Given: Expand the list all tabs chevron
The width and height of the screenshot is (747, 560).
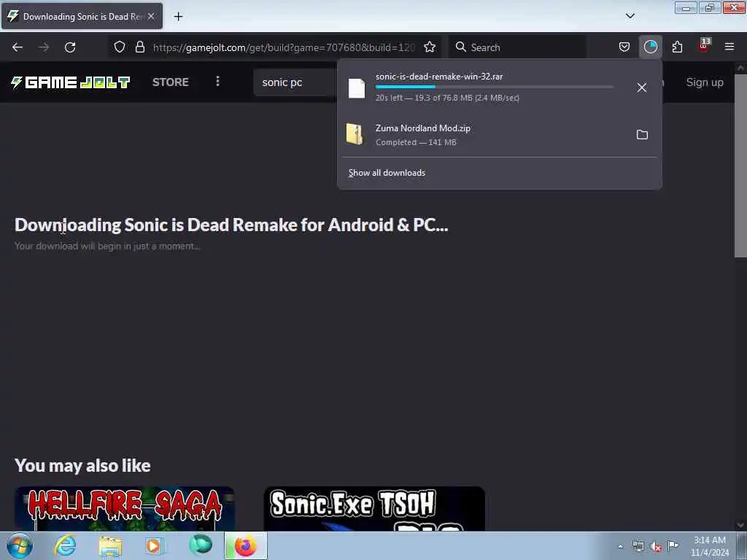Looking at the screenshot, I should point(630,16).
